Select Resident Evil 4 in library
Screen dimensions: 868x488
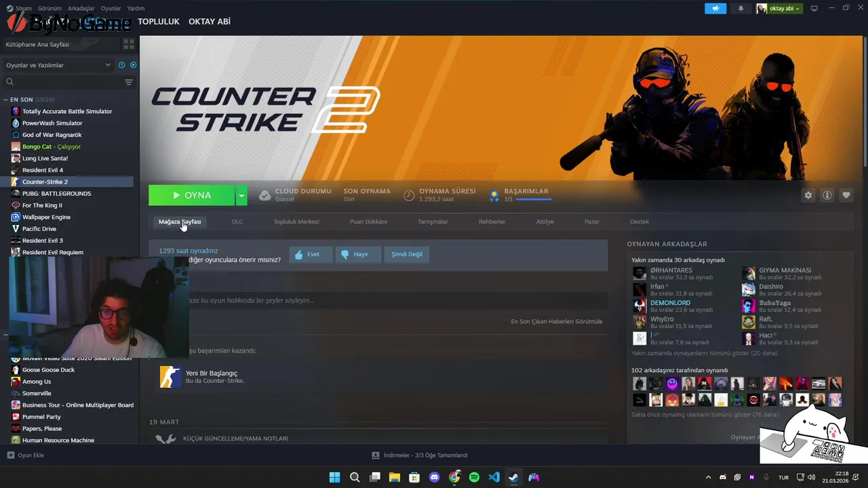coord(43,170)
